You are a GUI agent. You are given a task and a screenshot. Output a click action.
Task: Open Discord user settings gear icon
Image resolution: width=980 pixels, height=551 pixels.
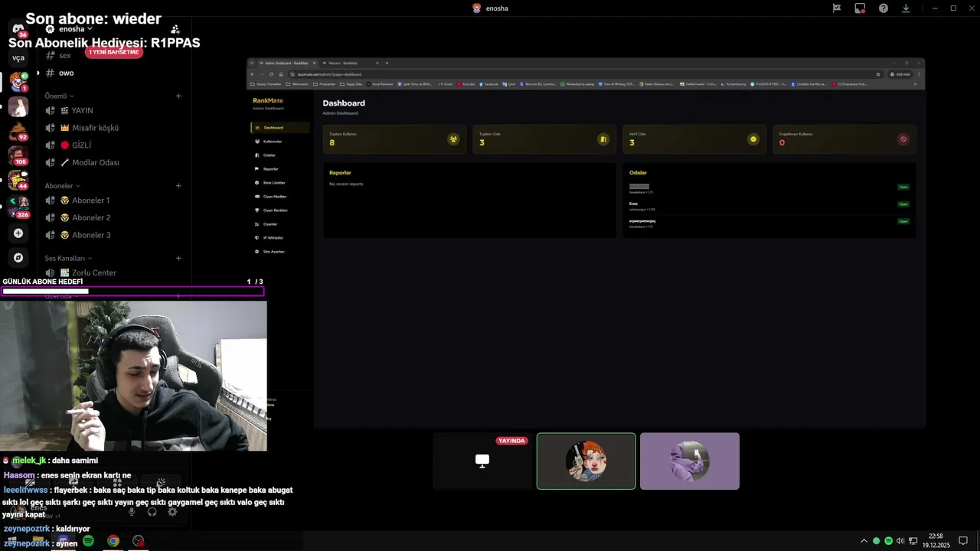point(172,511)
